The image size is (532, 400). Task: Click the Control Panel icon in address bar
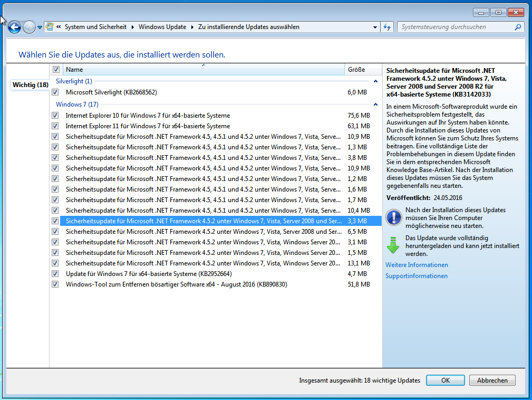50,27
